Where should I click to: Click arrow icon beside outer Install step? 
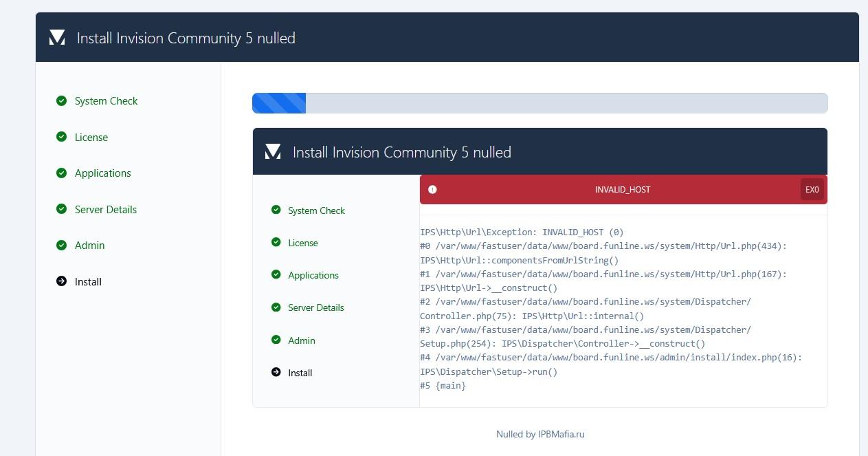pyautogui.click(x=62, y=281)
